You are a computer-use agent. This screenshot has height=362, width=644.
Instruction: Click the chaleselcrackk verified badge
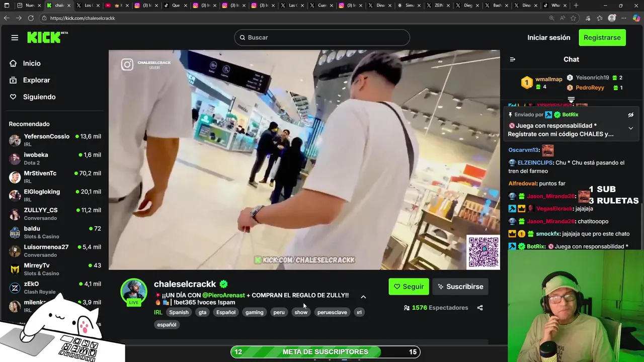point(223,284)
